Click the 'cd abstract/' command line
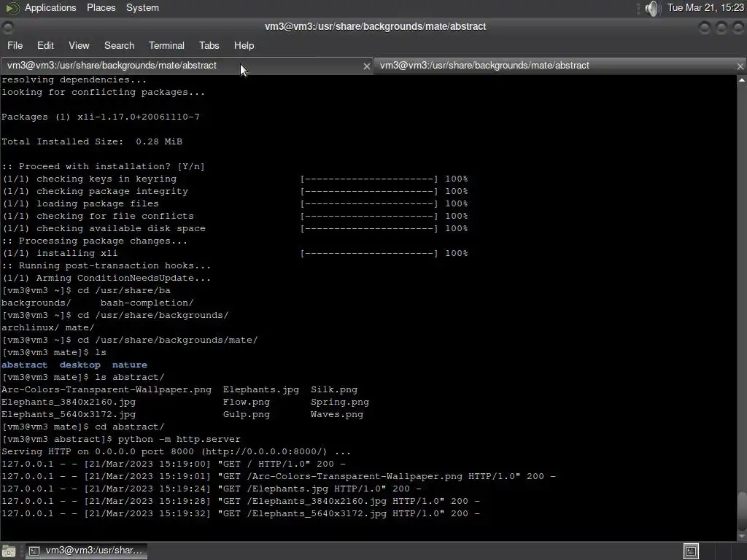 coord(83,427)
